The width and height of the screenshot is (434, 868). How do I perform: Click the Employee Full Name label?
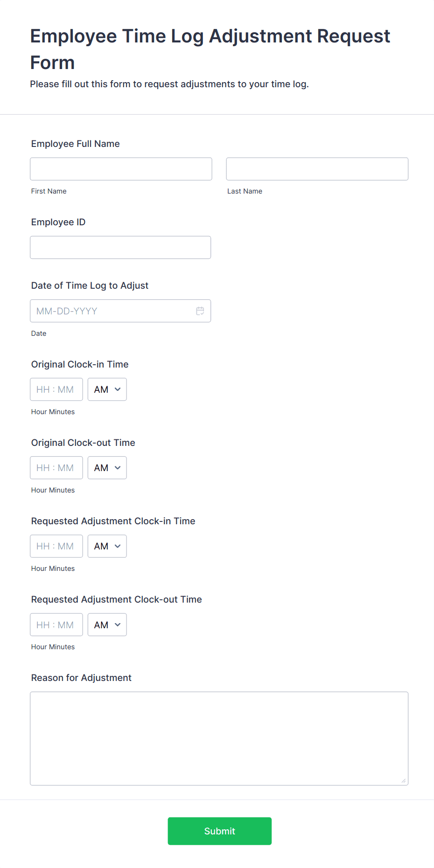click(75, 144)
